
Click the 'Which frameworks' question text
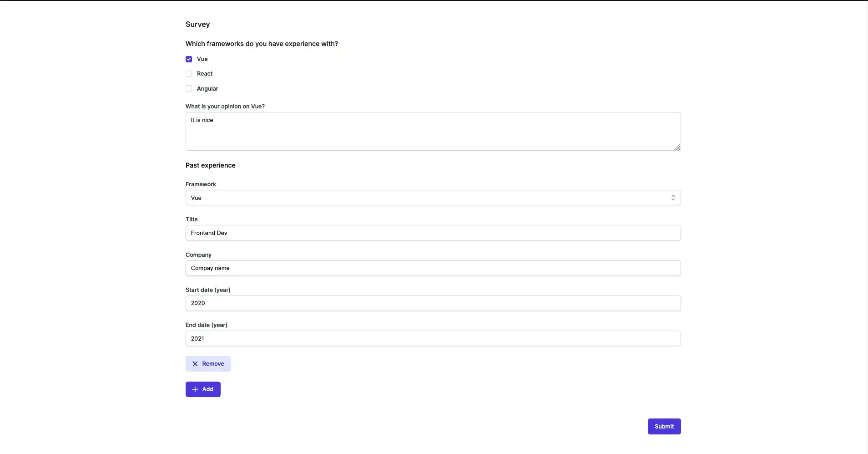262,44
